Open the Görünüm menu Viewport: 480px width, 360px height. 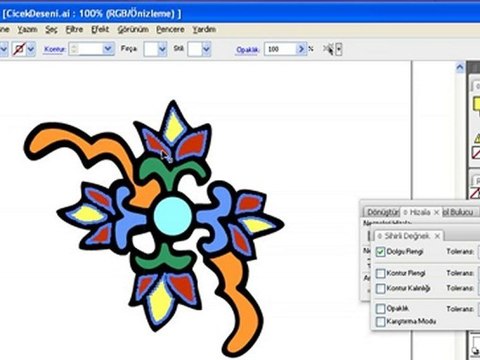(133, 30)
